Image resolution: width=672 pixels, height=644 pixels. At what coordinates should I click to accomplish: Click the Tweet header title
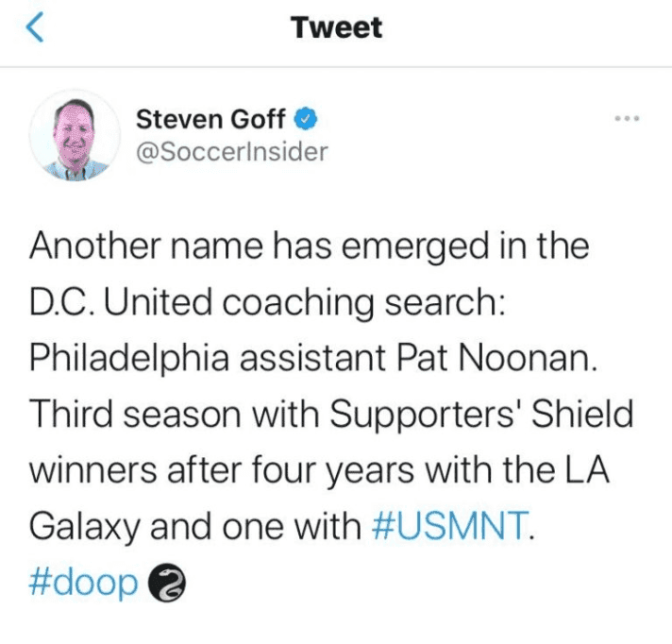337,29
